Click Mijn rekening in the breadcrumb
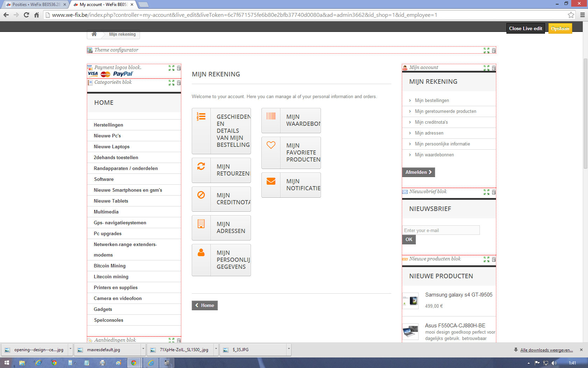 point(122,34)
